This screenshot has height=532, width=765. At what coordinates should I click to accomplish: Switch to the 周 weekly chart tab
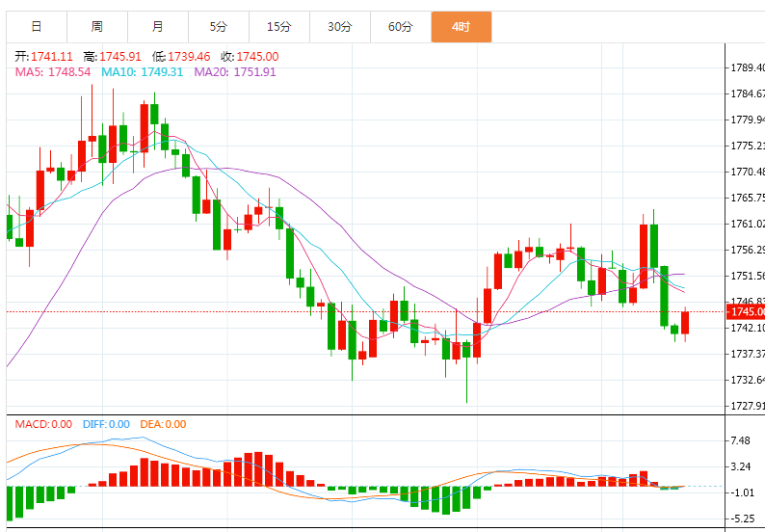[97, 27]
